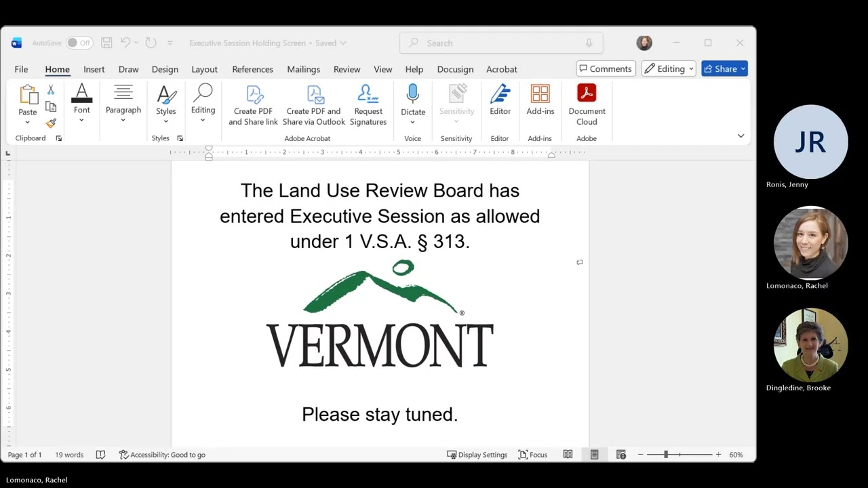Screen dimensions: 868x488
Task: Click the microphone icon in Search box
Action: [x=589, y=43]
